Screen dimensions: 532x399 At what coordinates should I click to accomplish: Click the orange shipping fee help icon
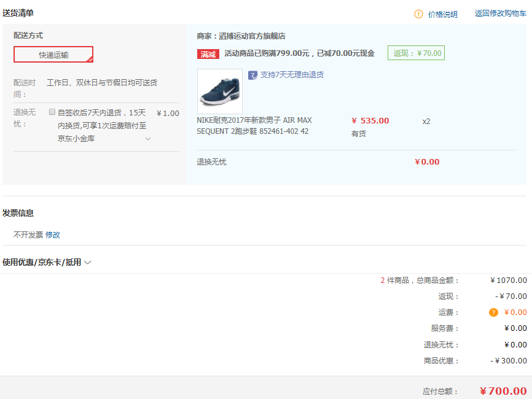tap(493, 312)
